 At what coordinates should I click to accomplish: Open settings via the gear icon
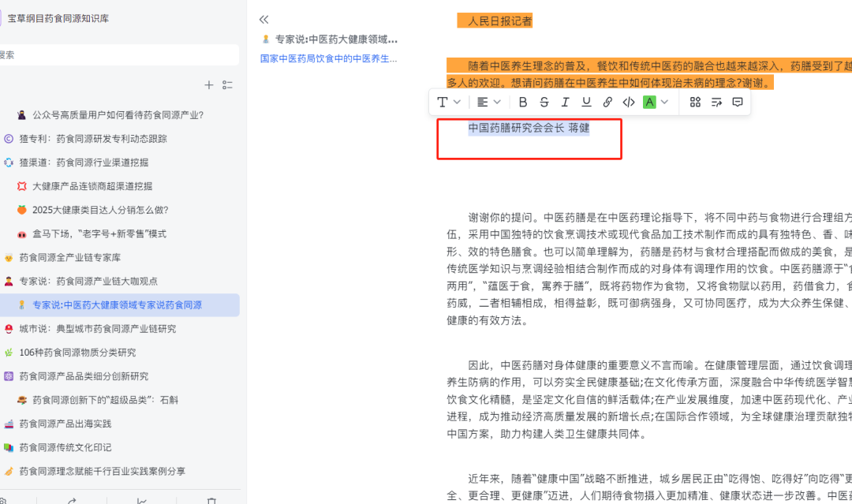(x=5, y=500)
